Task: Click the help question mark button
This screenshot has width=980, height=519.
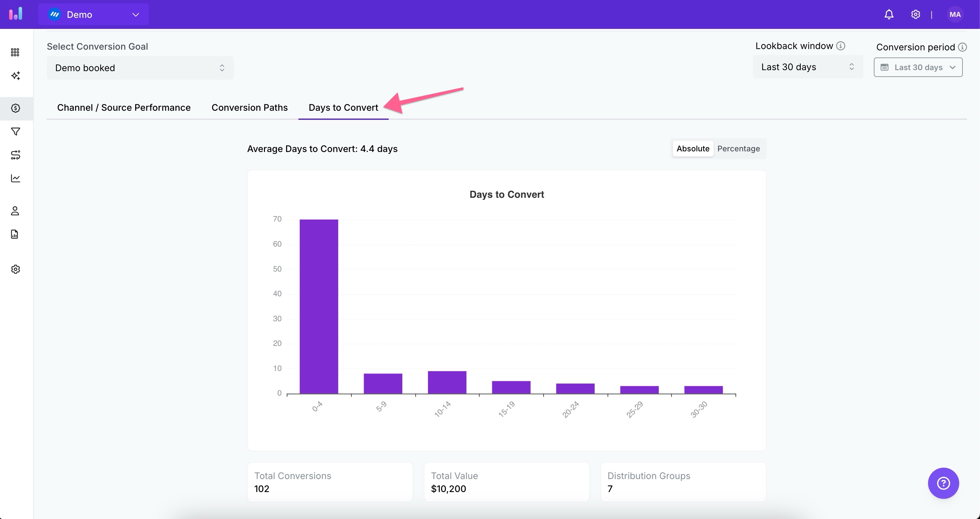Action: point(943,483)
